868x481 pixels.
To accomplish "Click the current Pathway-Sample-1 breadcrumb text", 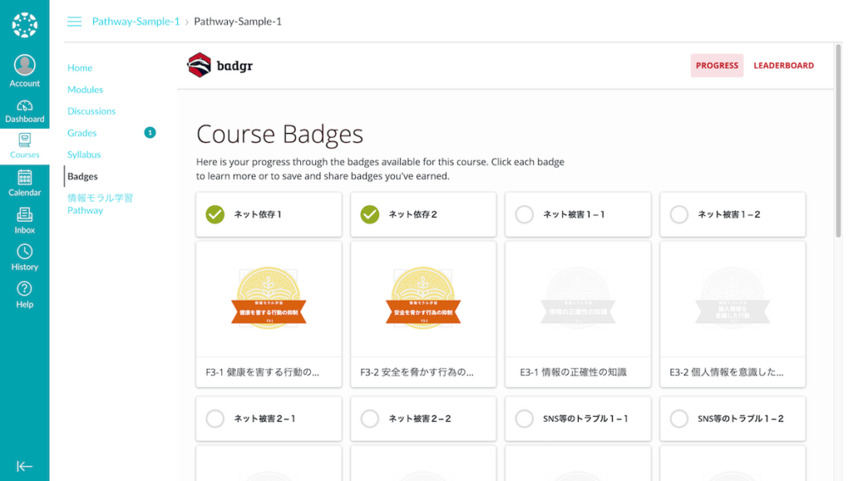I will point(237,21).
